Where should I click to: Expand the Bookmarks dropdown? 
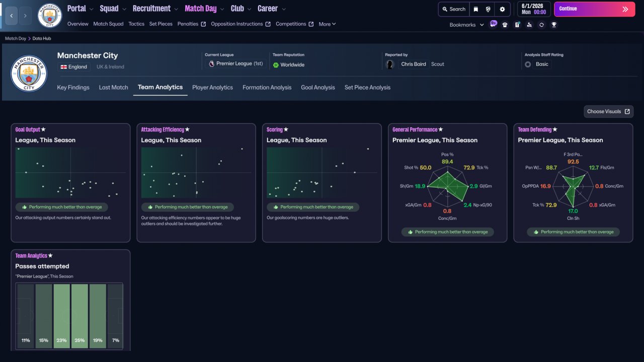[466, 25]
